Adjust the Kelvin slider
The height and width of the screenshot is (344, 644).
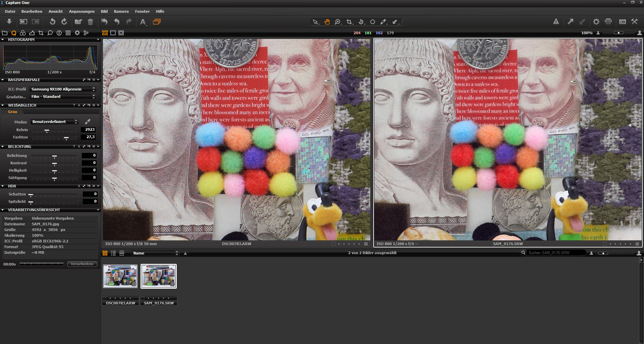point(47,130)
